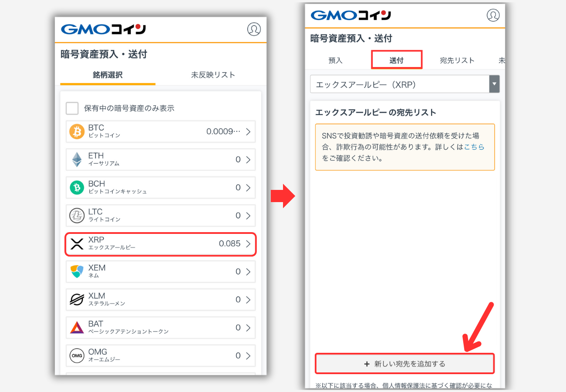
Task: Select the LTC ライトコイン label
Action: pyautogui.click(x=104, y=215)
